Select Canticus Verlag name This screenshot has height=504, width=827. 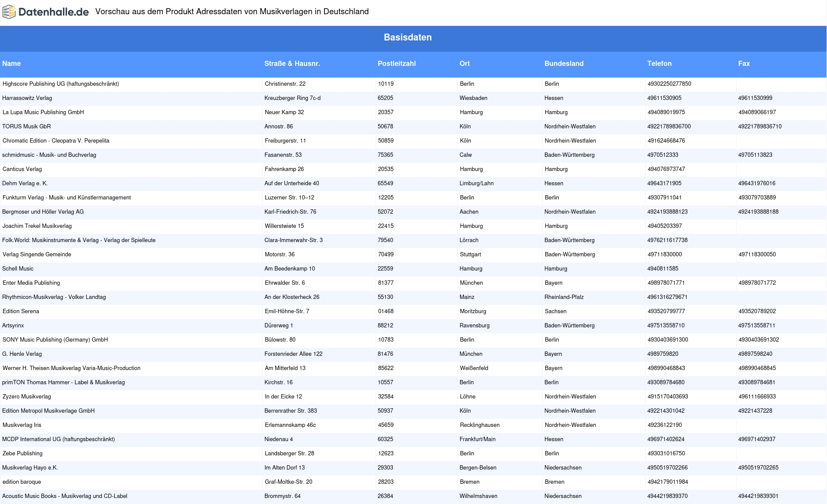(x=22, y=169)
